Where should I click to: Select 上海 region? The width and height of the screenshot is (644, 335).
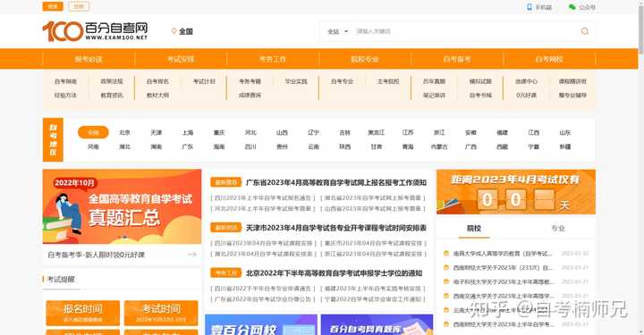pyautogui.click(x=188, y=132)
